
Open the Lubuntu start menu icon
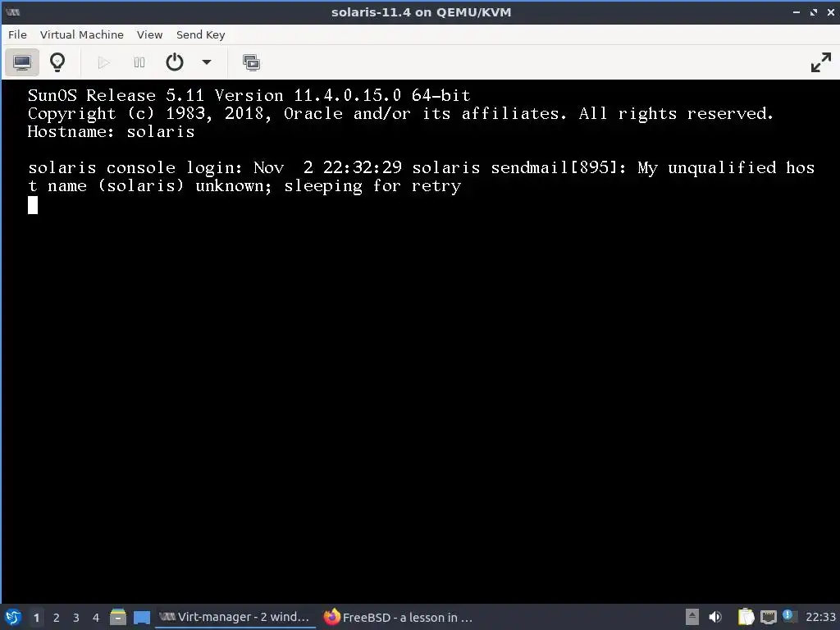point(13,617)
